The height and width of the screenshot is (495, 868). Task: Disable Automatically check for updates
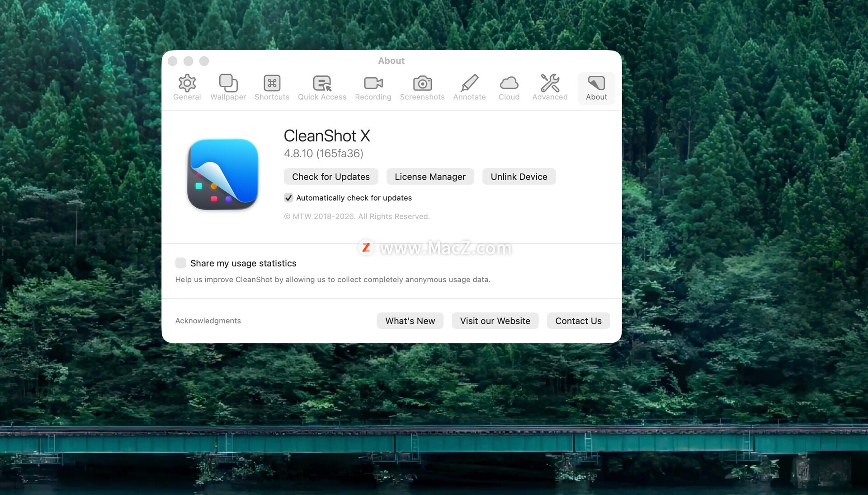coord(288,198)
